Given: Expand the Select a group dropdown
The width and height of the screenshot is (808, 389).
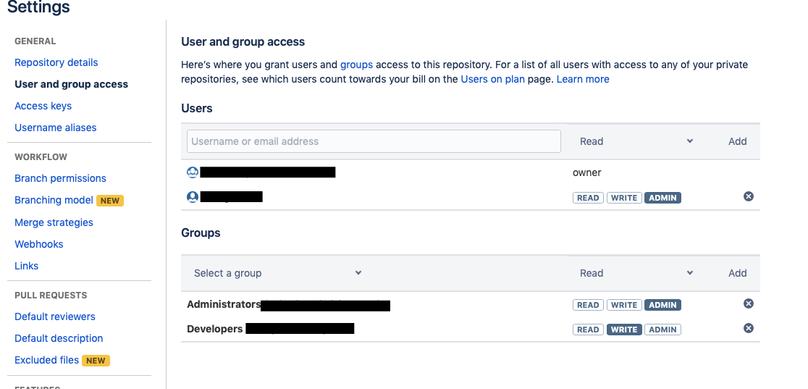Looking at the screenshot, I should [x=277, y=273].
